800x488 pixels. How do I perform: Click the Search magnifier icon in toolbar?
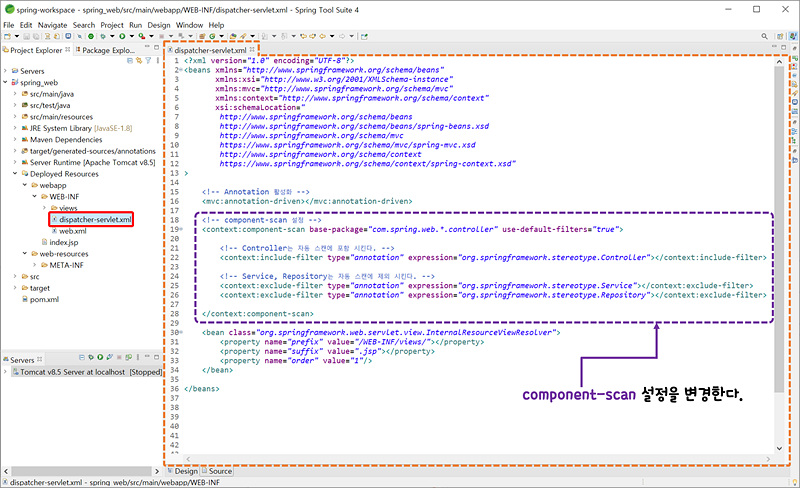[x=764, y=36]
